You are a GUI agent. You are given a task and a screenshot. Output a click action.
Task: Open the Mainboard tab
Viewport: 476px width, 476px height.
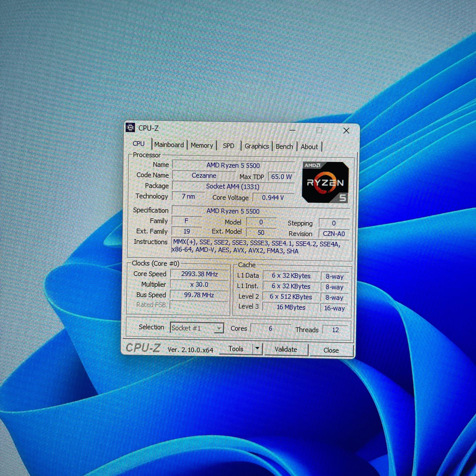pyautogui.click(x=169, y=145)
